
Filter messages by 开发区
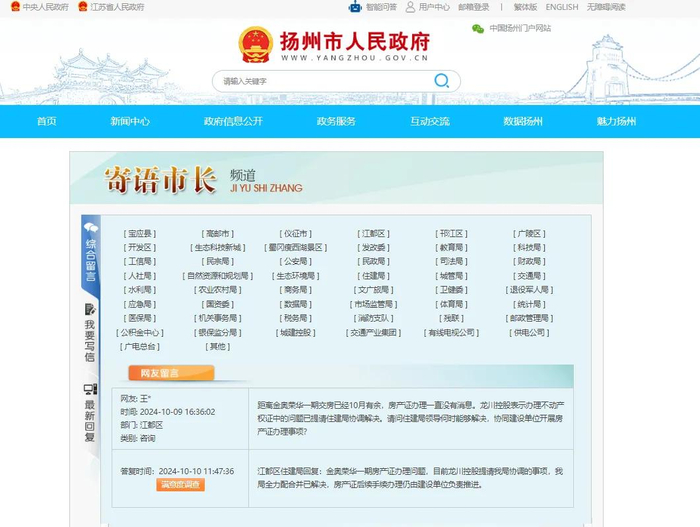coord(140,247)
